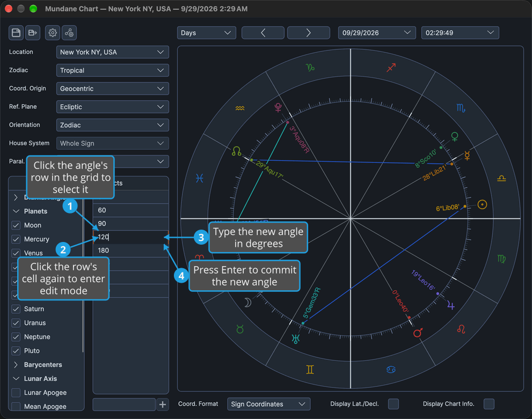
Task: Open the Location dropdown
Action: click(112, 52)
